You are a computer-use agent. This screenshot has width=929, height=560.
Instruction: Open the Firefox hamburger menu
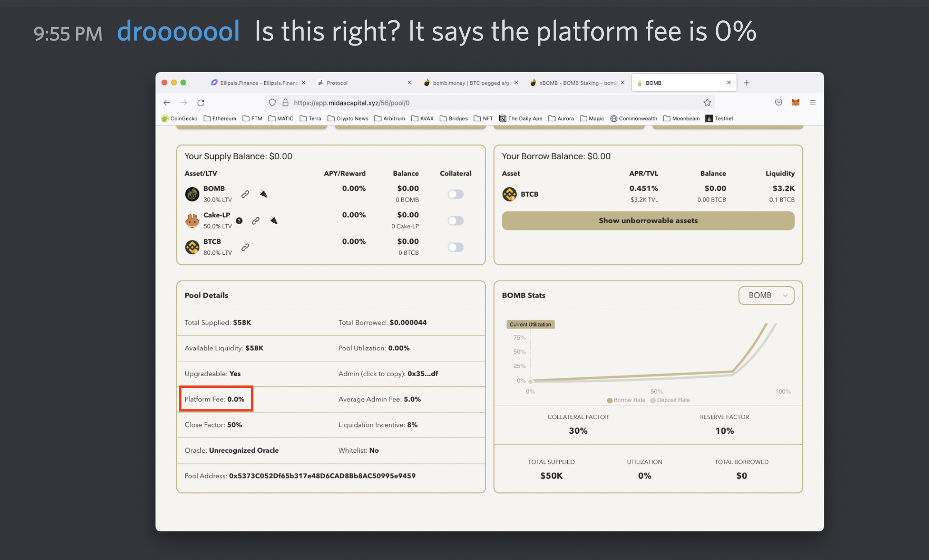pos(813,102)
